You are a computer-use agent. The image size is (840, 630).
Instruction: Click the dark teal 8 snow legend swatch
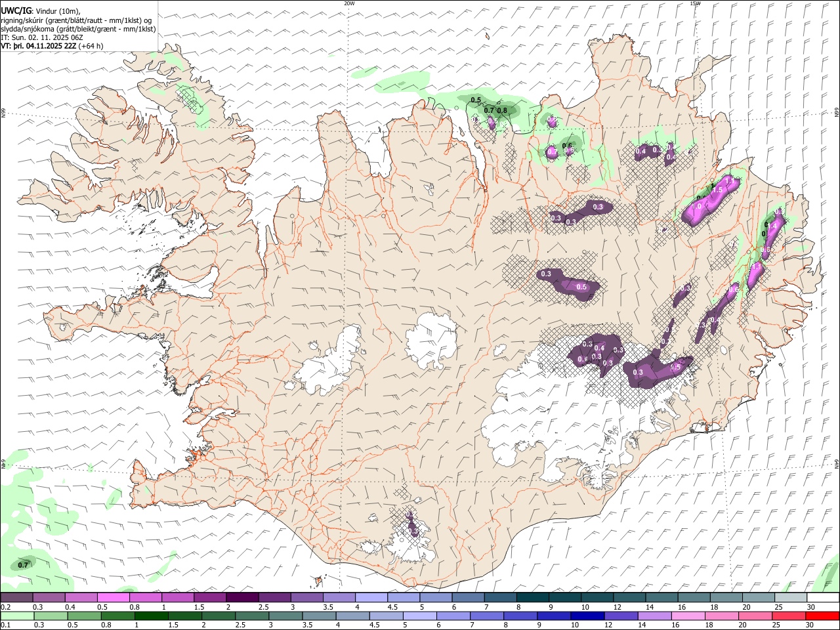[x=532, y=598]
